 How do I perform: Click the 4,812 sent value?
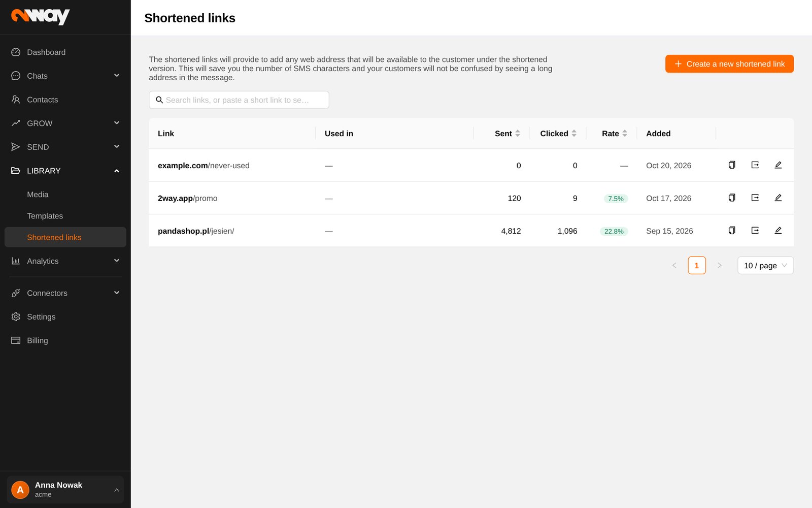point(511,231)
